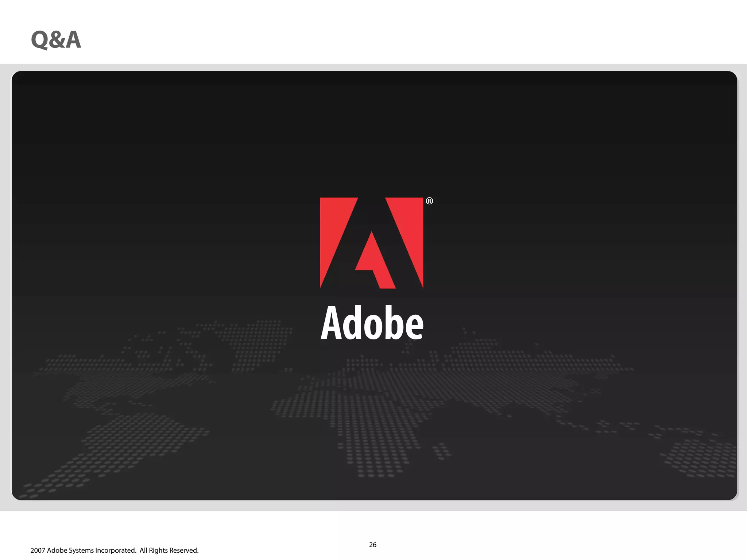Click the registered trademark symbol
The width and height of the screenshot is (747, 560).
[429, 201]
